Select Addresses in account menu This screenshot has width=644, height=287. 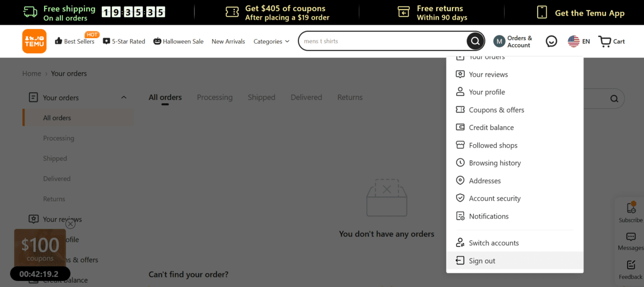(515, 180)
